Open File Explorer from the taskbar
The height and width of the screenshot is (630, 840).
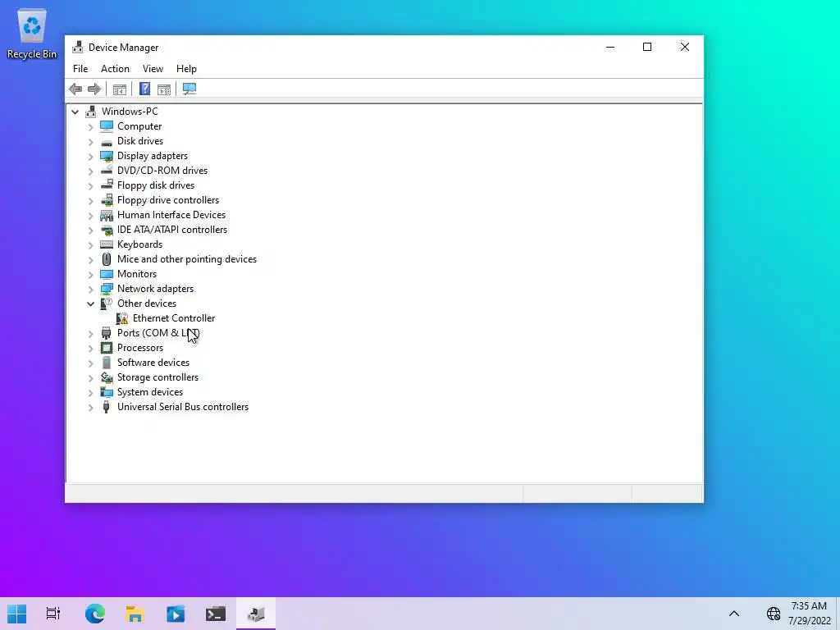tap(135, 614)
